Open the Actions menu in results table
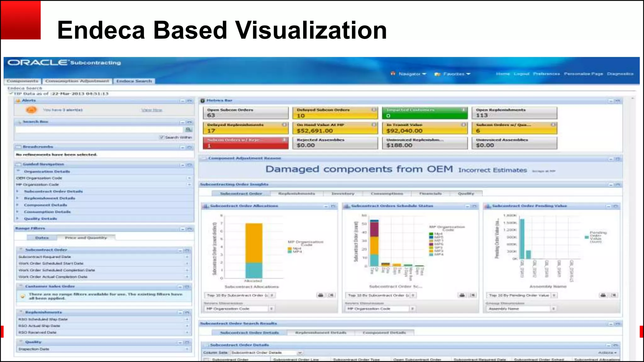Viewport: 644px width, 362px height. coord(608,353)
